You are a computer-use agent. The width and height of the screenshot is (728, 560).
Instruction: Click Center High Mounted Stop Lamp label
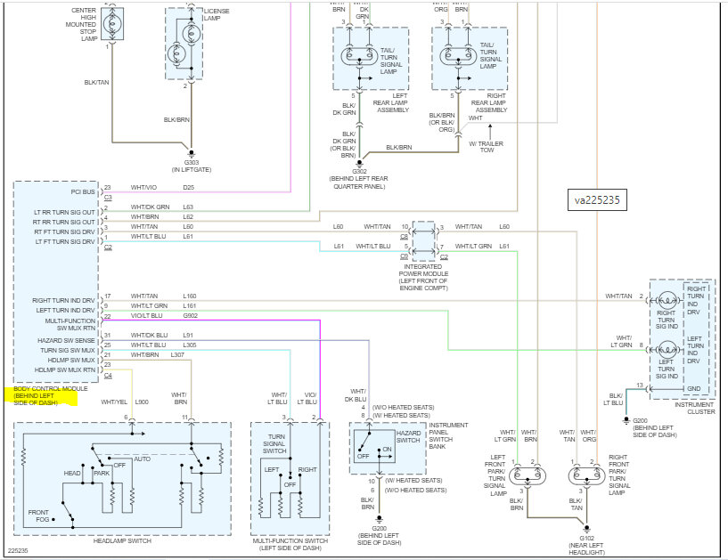click(81, 24)
